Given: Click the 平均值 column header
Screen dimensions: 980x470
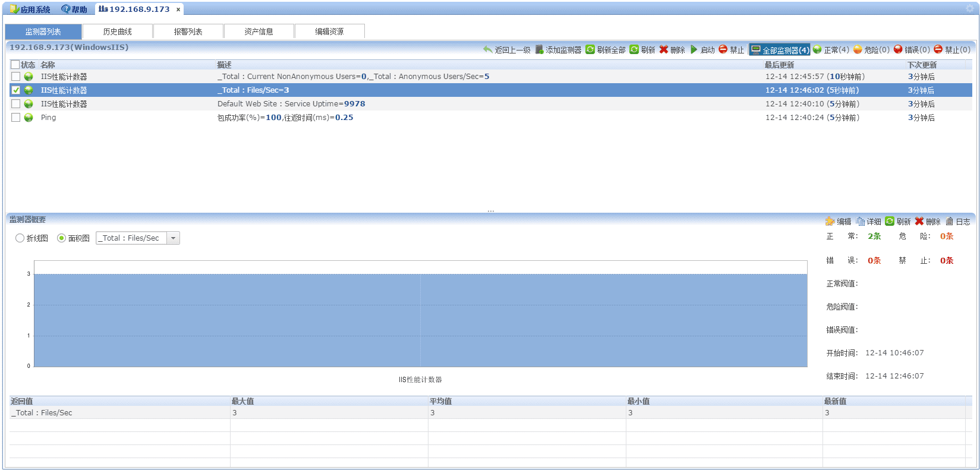Looking at the screenshot, I should 441,401.
